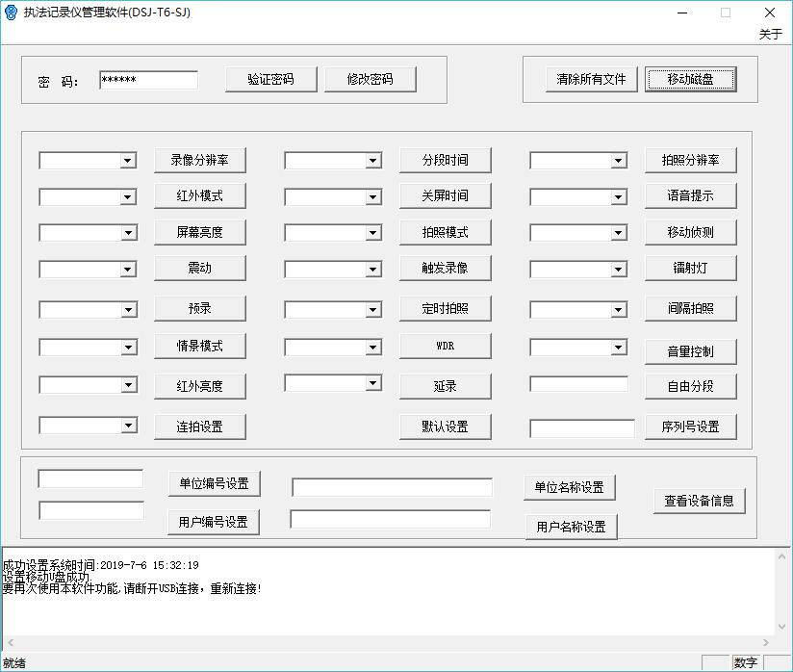Click the 默认设置 button
793x672 pixels.
coord(445,426)
